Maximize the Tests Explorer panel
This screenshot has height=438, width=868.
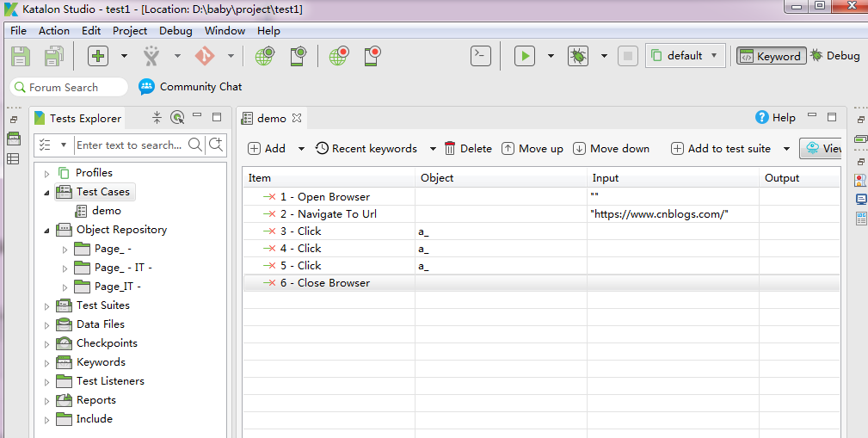(x=217, y=117)
